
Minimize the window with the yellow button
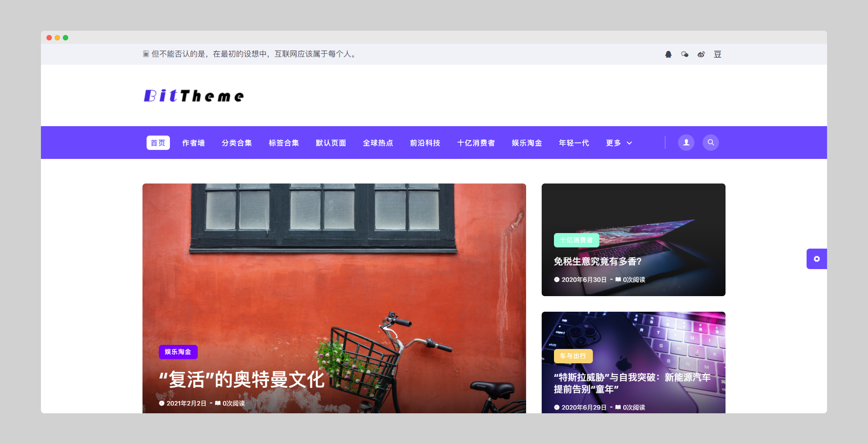click(57, 38)
